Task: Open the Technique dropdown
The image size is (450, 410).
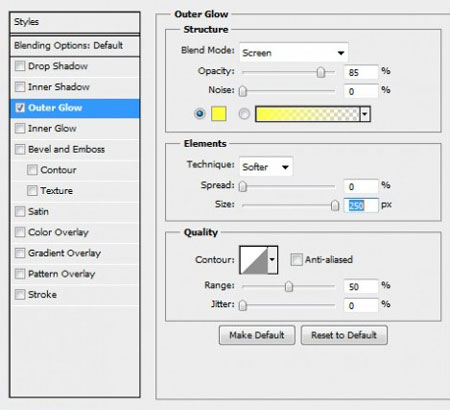Action: 266,166
